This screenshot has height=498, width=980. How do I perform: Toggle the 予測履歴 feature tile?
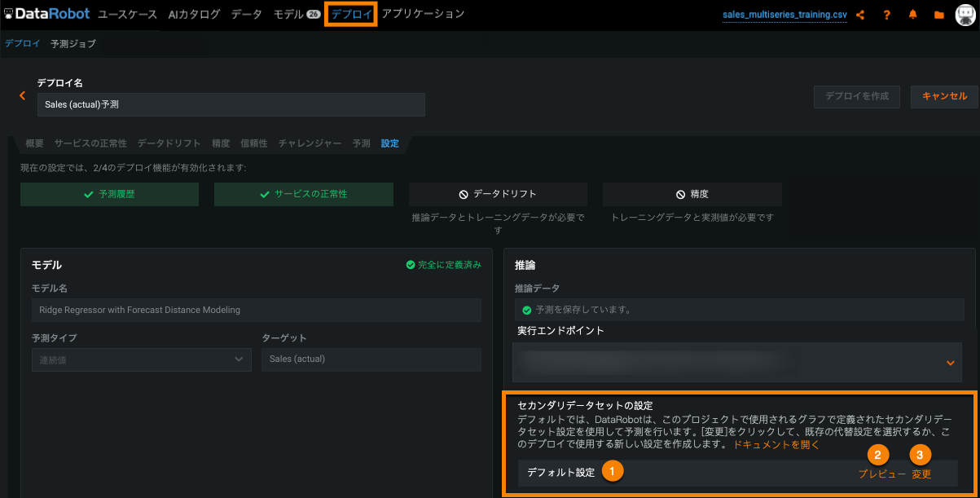pos(109,194)
